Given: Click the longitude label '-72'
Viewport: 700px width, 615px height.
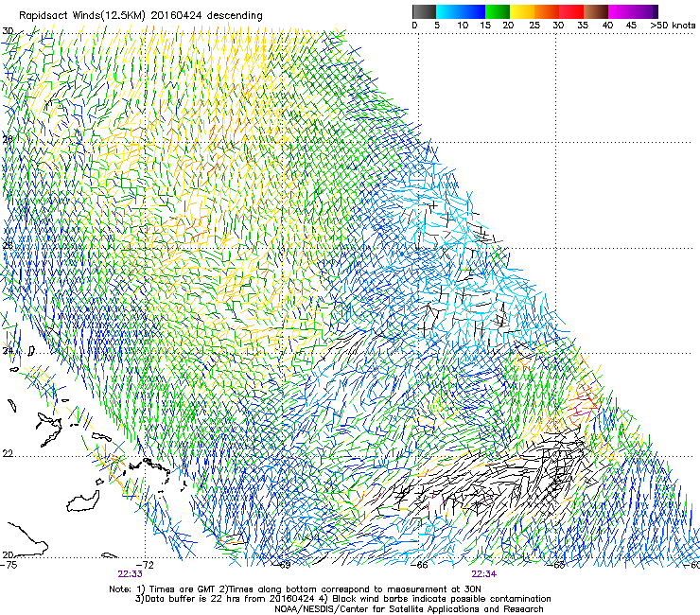Looking at the screenshot, I should (x=146, y=565).
